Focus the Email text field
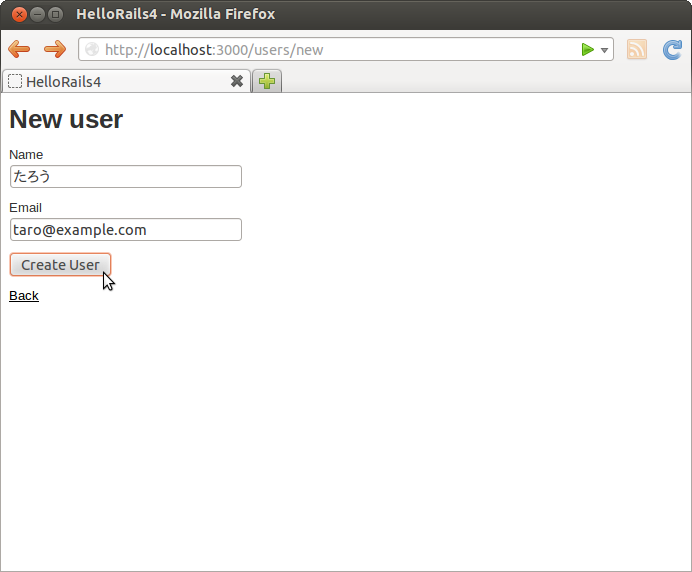The width and height of the screenshot is (692, 572). (126, 230)
